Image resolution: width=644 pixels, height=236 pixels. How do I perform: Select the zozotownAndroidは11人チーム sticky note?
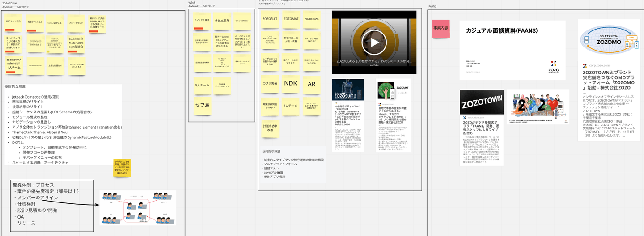point(14,65)
